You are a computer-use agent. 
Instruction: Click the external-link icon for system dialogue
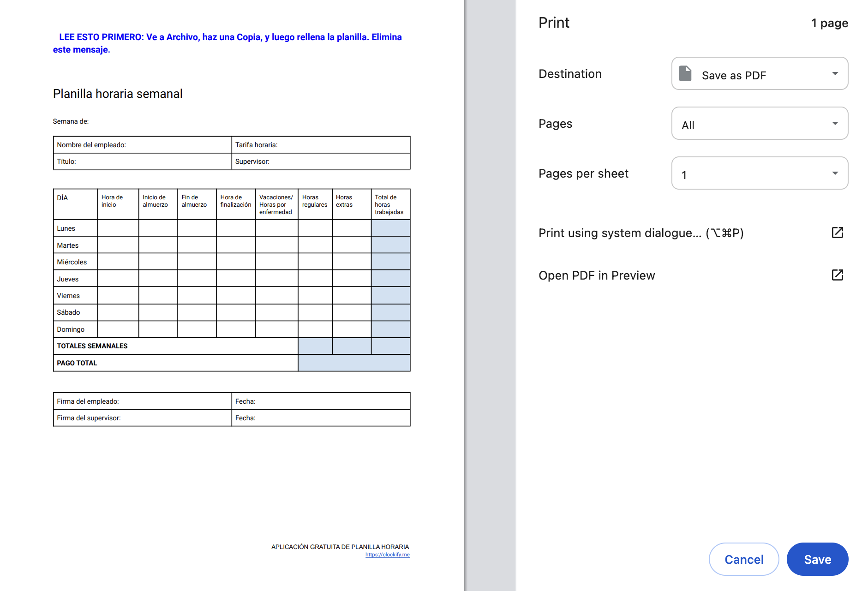(837, 233)
